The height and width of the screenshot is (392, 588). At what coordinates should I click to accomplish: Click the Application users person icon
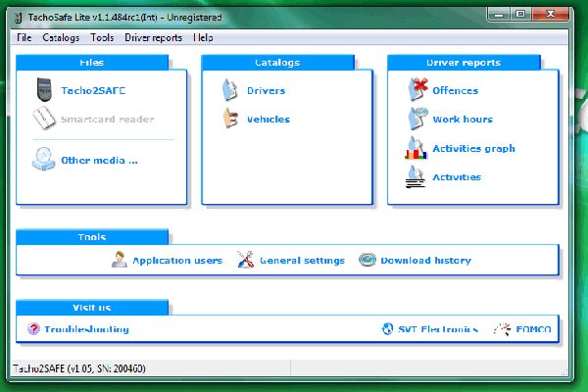120,261
